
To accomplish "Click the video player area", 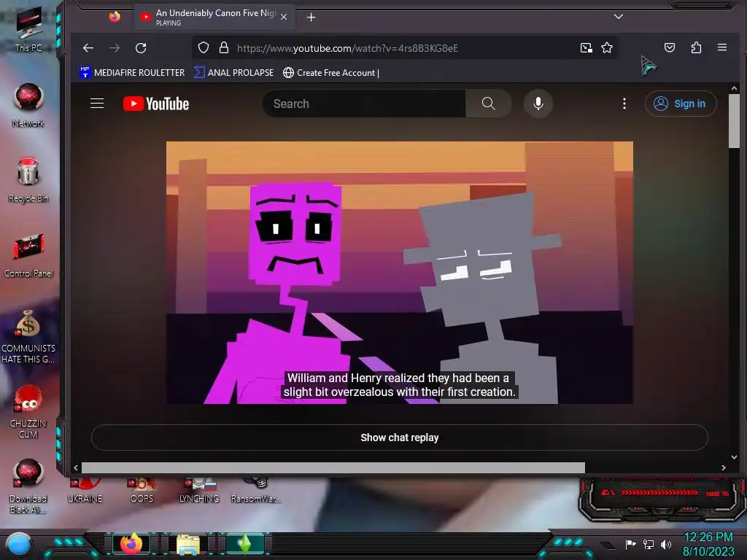I will (x=400, y=273).
